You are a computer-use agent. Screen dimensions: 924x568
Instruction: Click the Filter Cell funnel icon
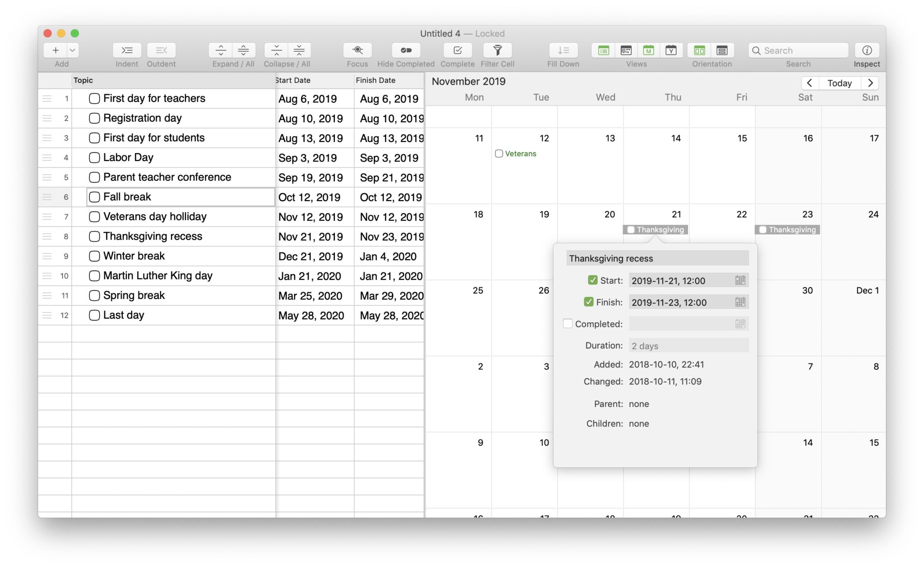[497, 50]
